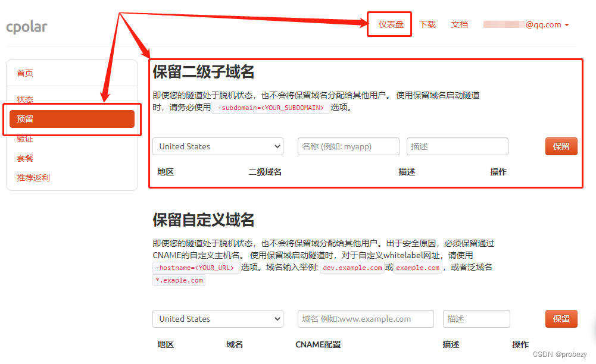Select the highlighted 预留 sidebar item
This screenshot has width=596, height=364.
[71, 119]
